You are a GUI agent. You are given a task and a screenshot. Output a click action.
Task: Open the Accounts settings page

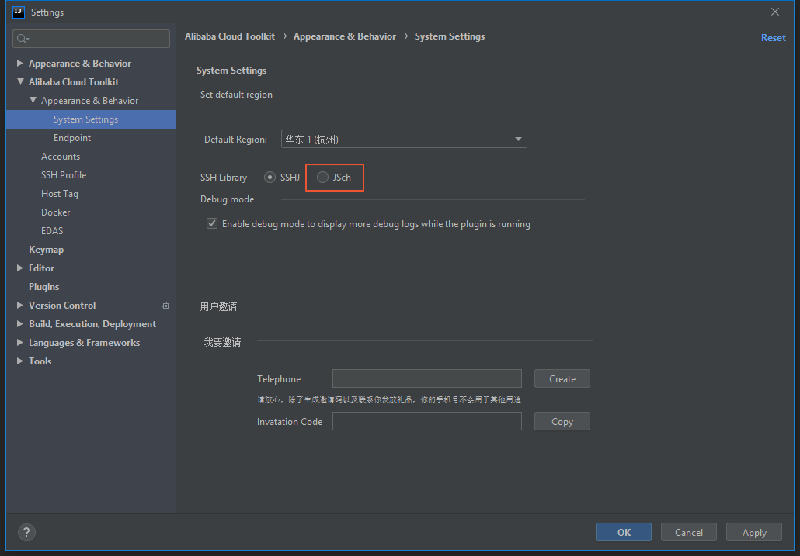[60, 157]
